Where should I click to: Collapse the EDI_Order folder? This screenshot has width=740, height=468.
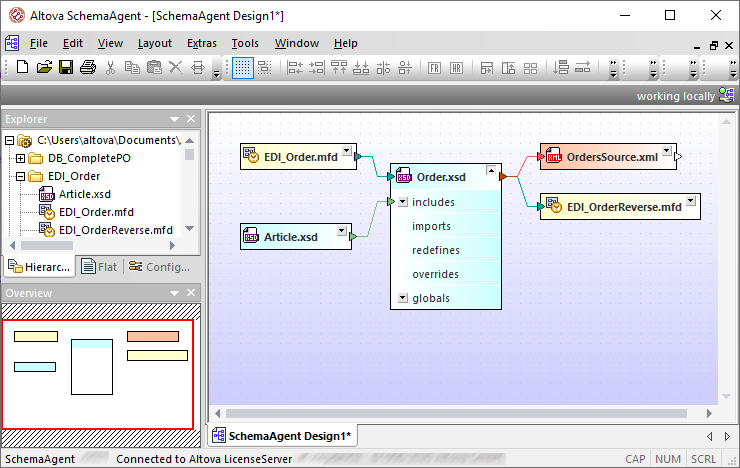[20, 176]
